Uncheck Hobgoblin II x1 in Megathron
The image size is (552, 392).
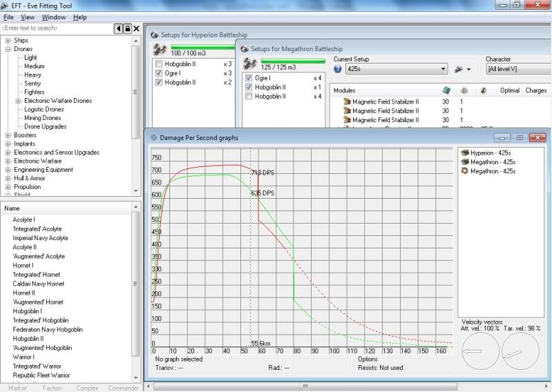point(249,87)
